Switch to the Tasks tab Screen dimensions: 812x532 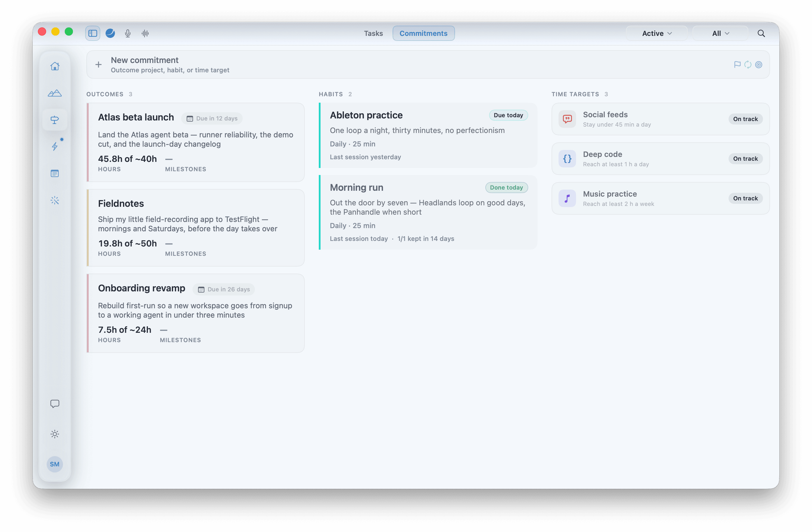373,33
